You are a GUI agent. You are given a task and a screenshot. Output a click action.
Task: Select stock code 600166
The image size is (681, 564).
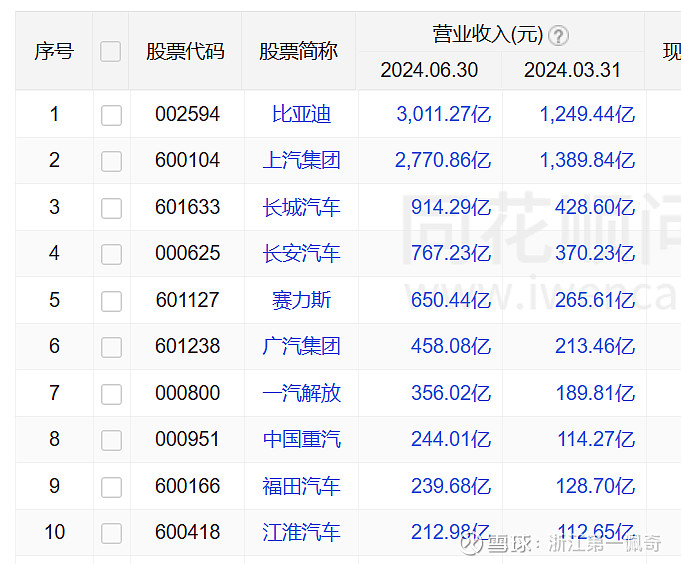pyautogui.click(x=188, y=486)
